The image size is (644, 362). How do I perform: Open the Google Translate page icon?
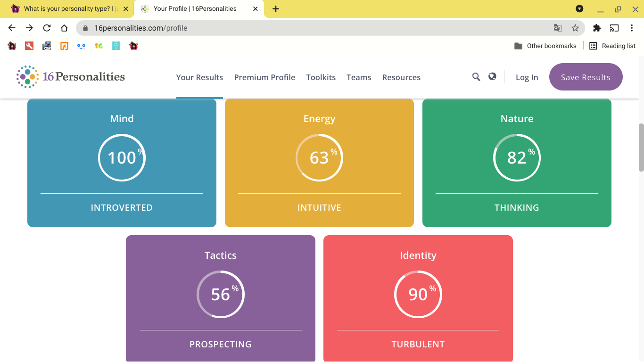coord(558,28)
